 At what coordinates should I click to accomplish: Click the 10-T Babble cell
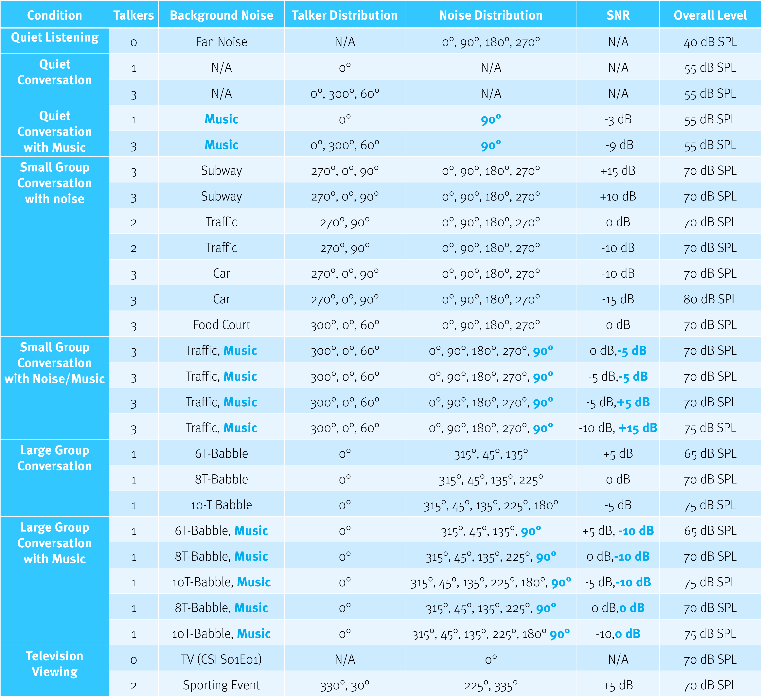[221, 505]
